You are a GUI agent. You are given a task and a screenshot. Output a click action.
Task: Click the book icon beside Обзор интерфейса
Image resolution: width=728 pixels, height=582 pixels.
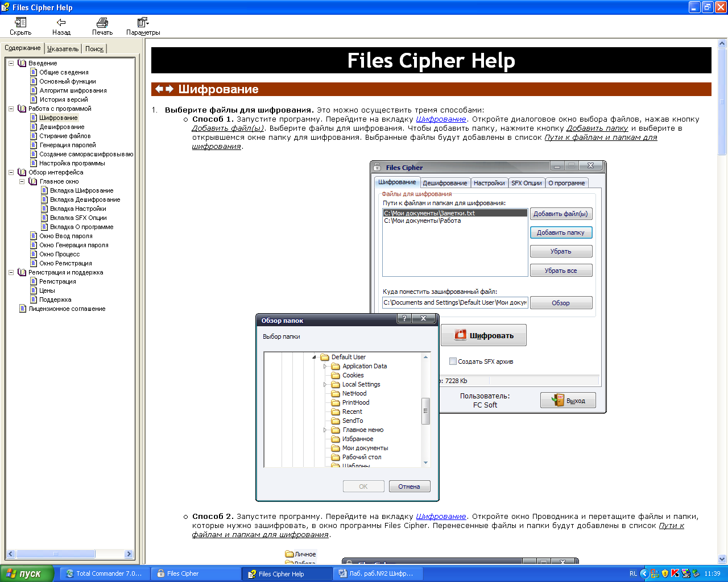(x=22, y=172)
